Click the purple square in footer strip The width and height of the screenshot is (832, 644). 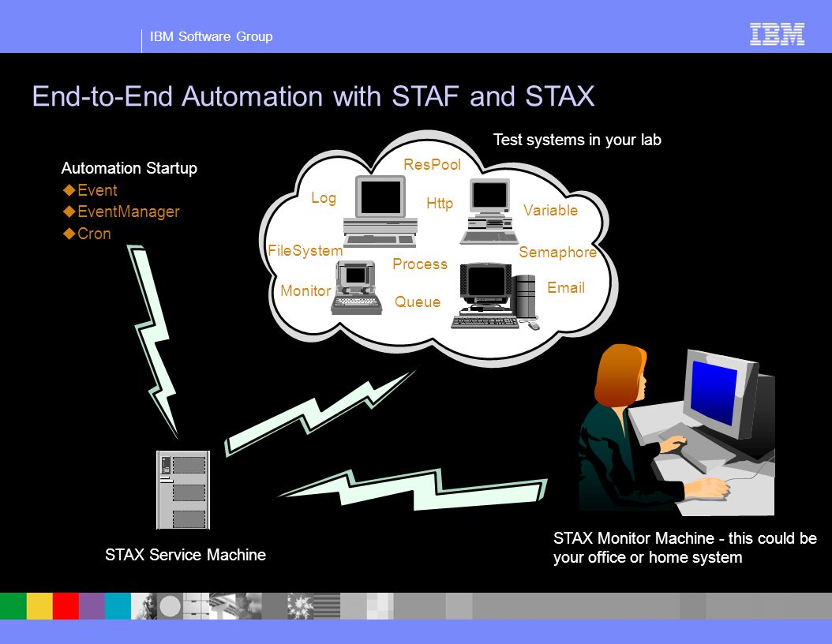pos(92,606)
